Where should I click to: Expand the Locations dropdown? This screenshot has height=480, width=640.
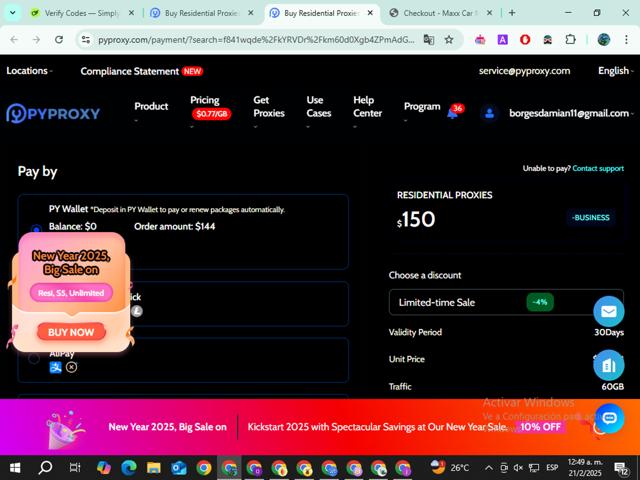pos(29,71)
